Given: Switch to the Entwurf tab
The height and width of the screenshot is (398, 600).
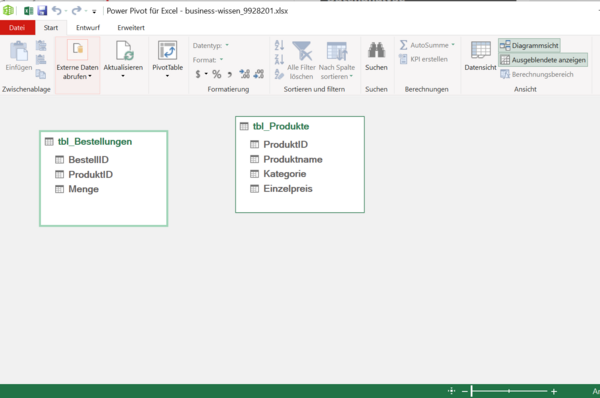Looking at the screenshot, I should click(88, 28).
